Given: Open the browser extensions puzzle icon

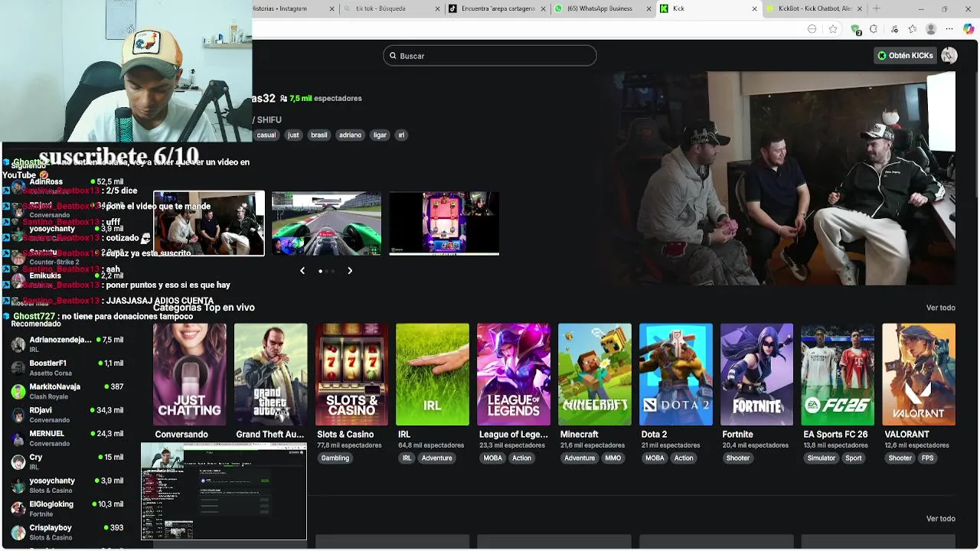Looking at the screenshot, I should 874,29.
